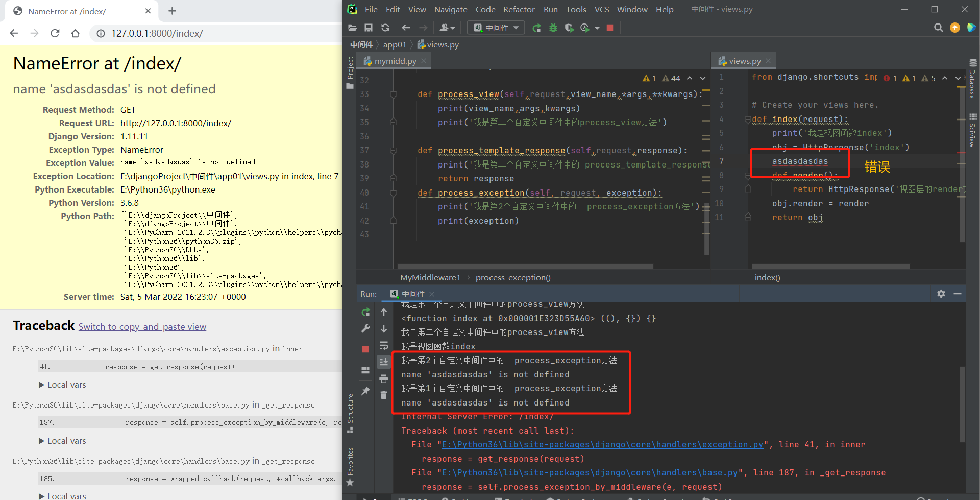This screenshot has height=500, width=980.
Task: Toggle soft-wrap in Run console
Action: coord(384,345)
